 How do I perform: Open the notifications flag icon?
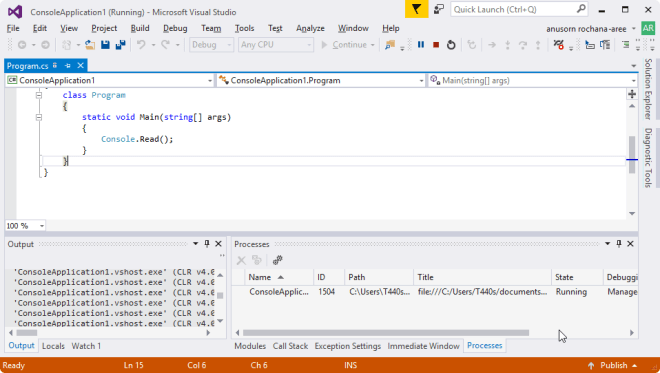coord(417,9)
